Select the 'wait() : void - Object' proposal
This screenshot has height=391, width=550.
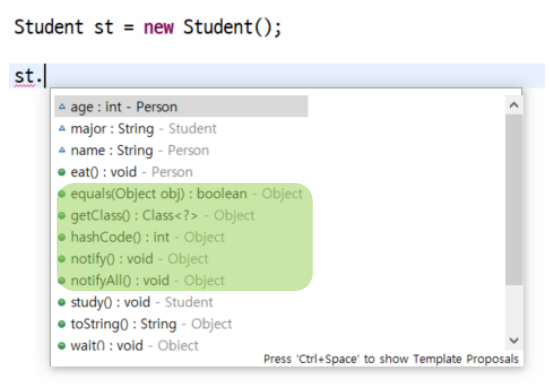(128, 345)
